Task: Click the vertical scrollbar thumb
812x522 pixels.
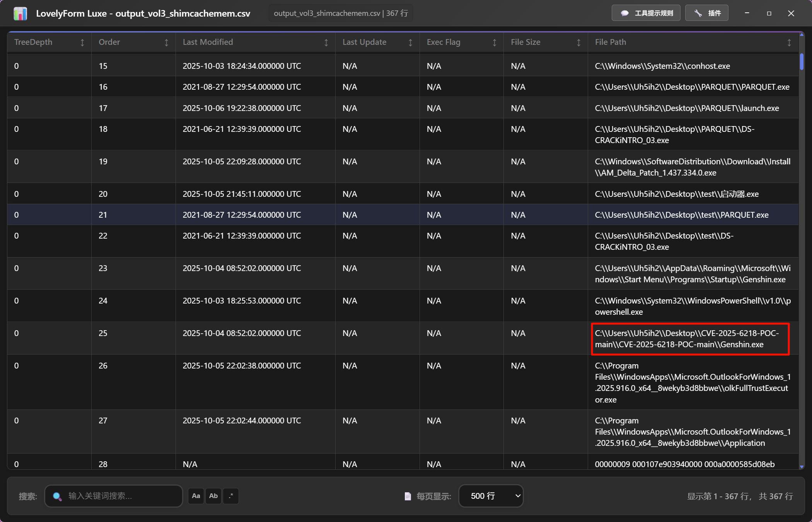Action: click(x=802, y=62)
